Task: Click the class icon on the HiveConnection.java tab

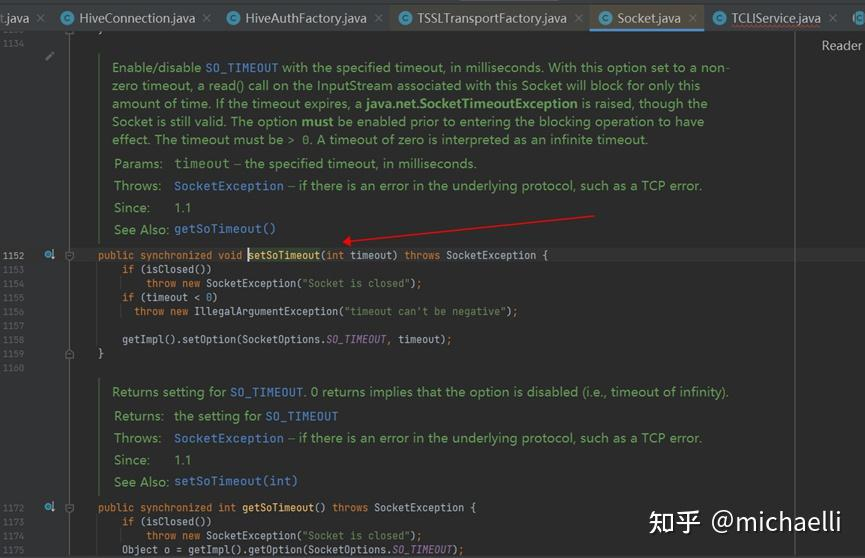Action: (x=67, y=18)
